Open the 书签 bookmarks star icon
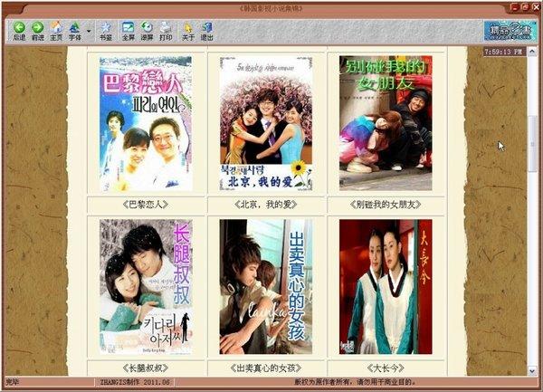543x392 pixels. tap(106, 31)
